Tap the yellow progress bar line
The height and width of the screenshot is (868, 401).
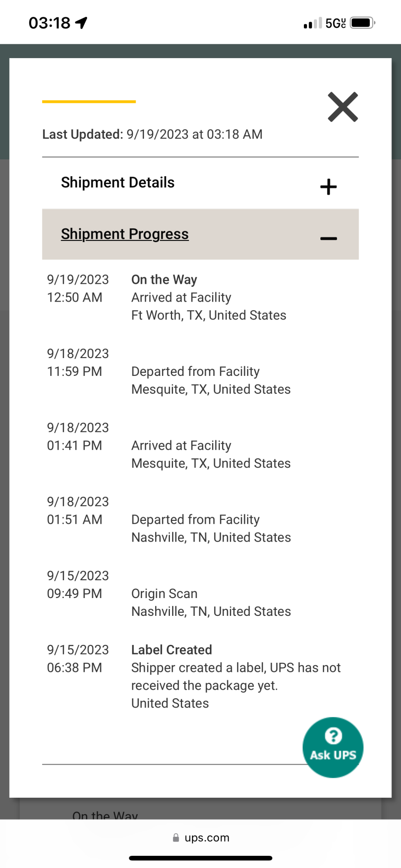coord(89,102)
